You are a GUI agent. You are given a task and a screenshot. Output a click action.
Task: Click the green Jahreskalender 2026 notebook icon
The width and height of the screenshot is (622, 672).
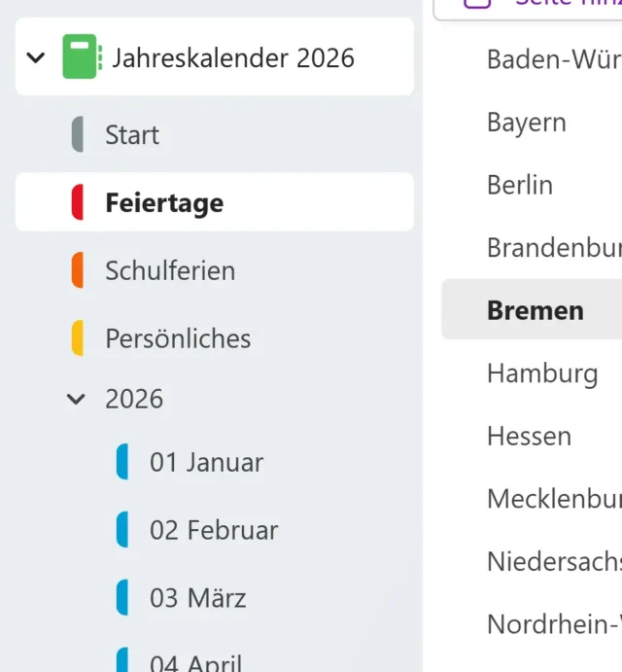click(82, 57)
